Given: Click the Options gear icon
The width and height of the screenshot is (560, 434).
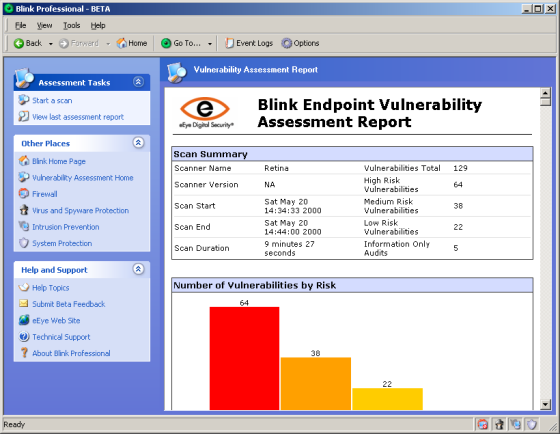Looking at the screenshot, I should 286,43.
